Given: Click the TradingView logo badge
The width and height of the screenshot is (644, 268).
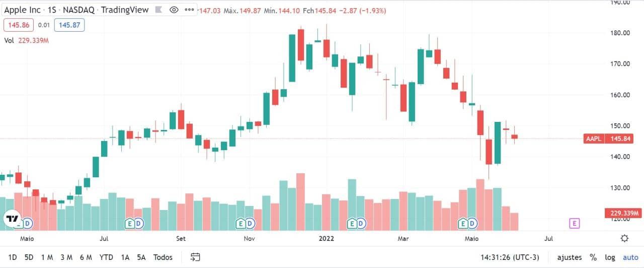Looking at the screenshot, I should [11, 219].
